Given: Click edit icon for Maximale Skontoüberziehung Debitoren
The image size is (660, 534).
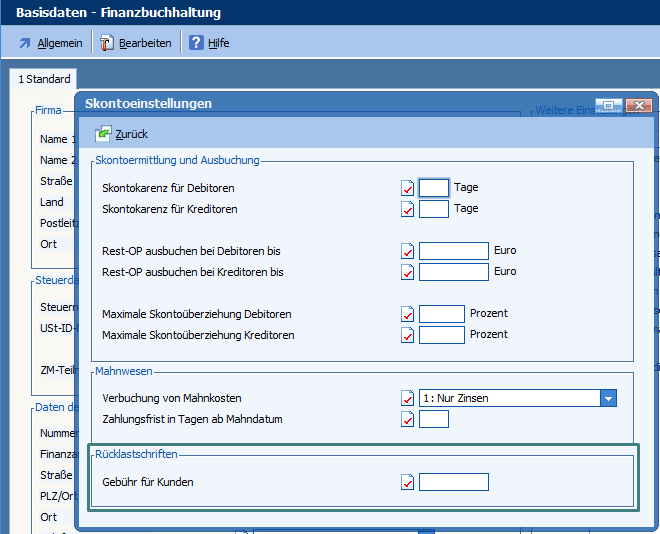Looking at the screenshot, I should pyautogui.click(x=407, y=314).
